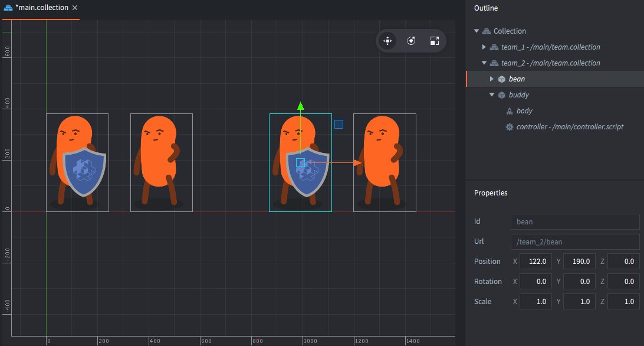The width and height of the screenshot is (644, 346).
Task: Select the root Collection item in Outline
Action: click(x=510, y=31)
